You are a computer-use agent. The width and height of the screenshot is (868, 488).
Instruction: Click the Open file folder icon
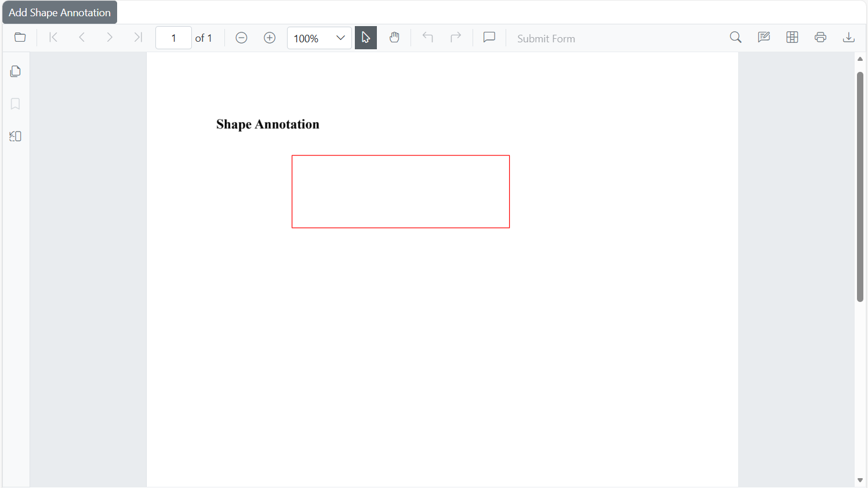20,38
